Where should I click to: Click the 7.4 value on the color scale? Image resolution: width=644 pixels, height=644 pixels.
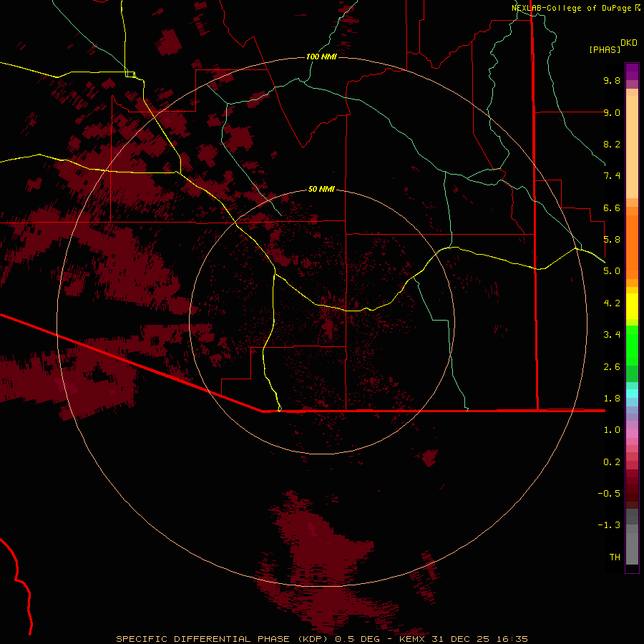(x=612, y=176)
